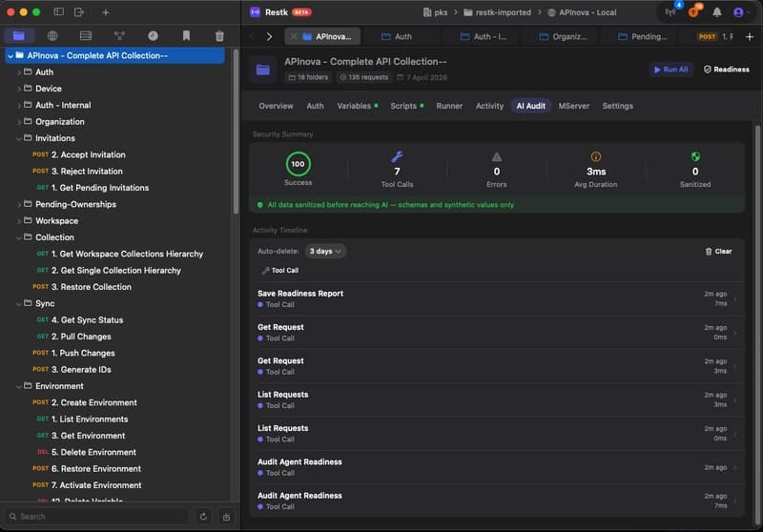Open the bookmark icon in the sidebar toolbar

tap(186, 35)
